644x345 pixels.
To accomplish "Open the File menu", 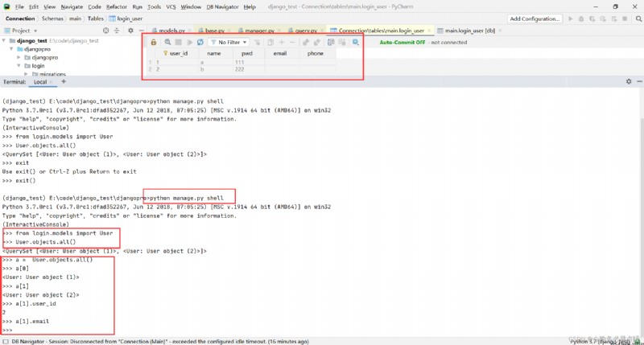I will (x=19, y=7).
